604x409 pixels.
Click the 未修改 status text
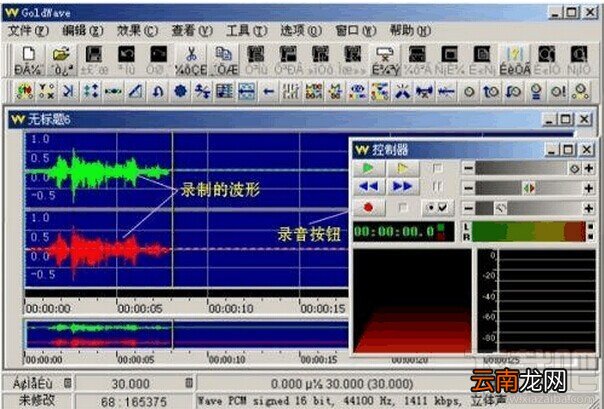click(36, 401)
